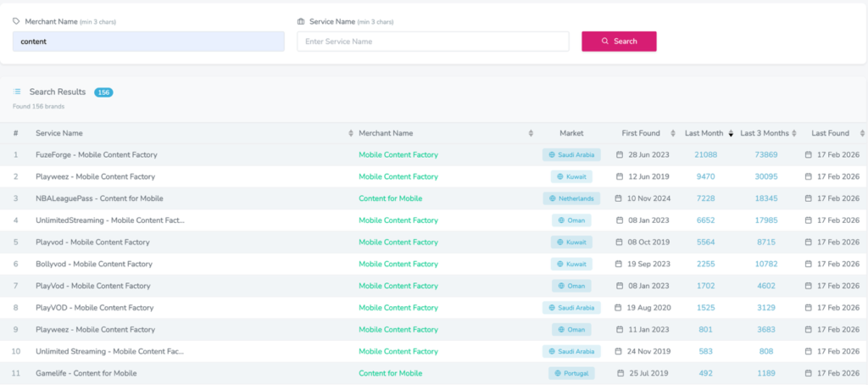
Task: Click the Enter Service Name input field
Action: 432,42
